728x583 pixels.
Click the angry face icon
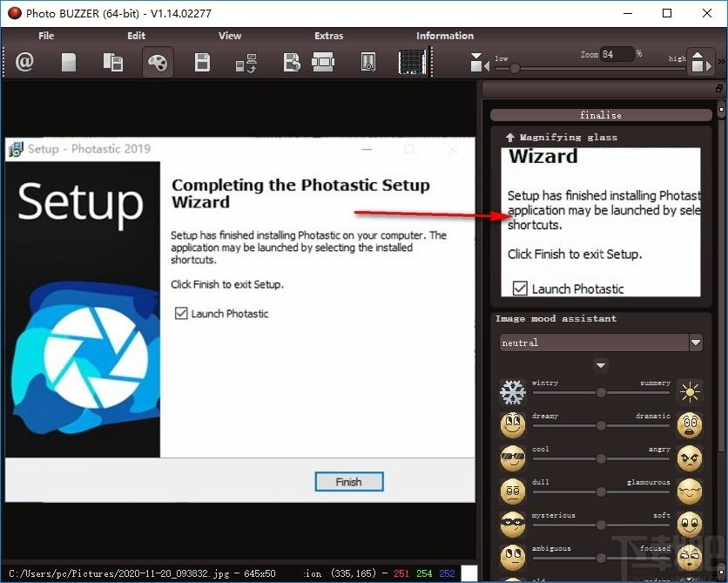(x=690, y=458)
